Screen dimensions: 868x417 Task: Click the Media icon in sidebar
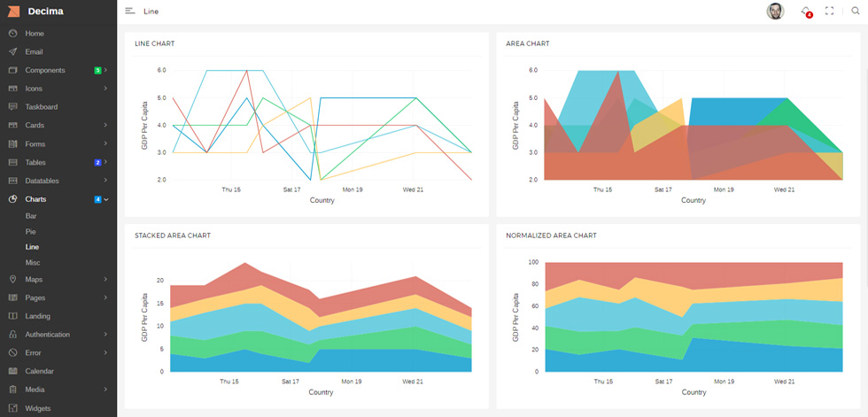13,390
